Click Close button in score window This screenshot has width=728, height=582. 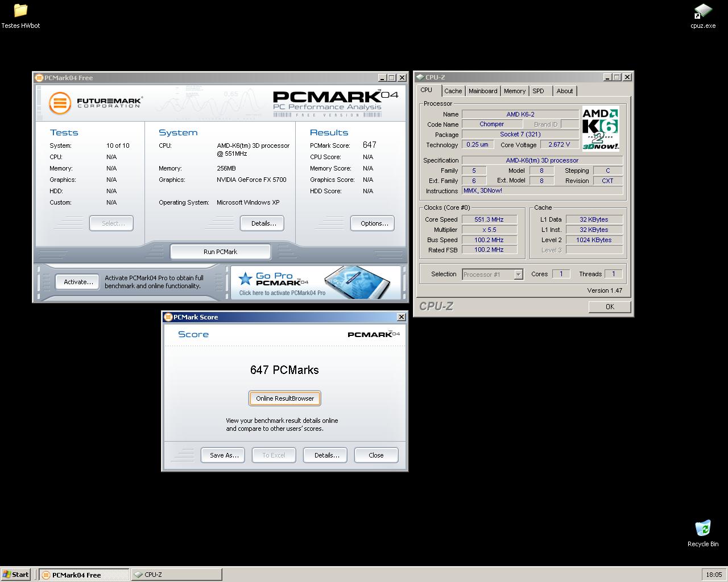(x=377, y=455)
